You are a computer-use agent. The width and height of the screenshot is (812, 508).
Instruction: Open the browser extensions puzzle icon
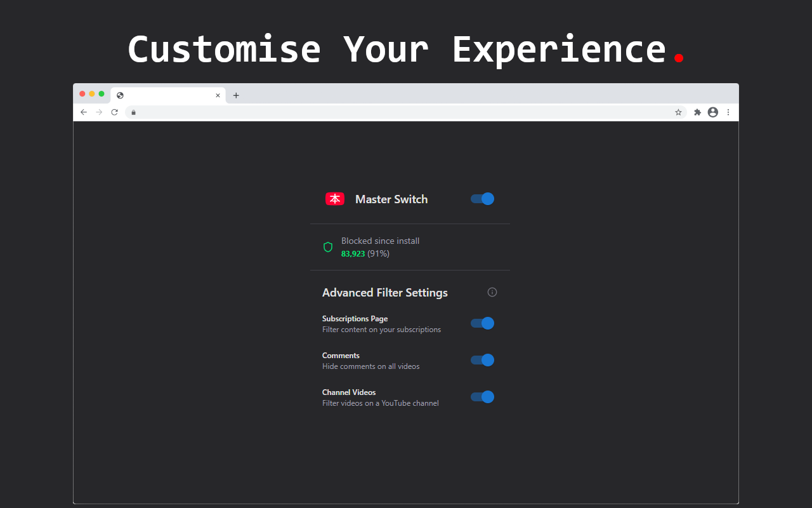[x=697, y=112]
